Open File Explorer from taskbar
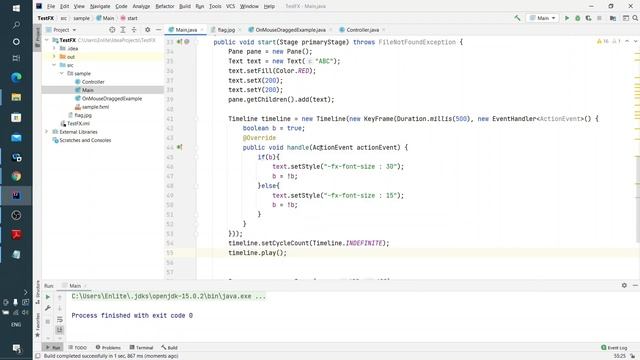The height and width of the screenshot is (360, 640). click(16, 97)
